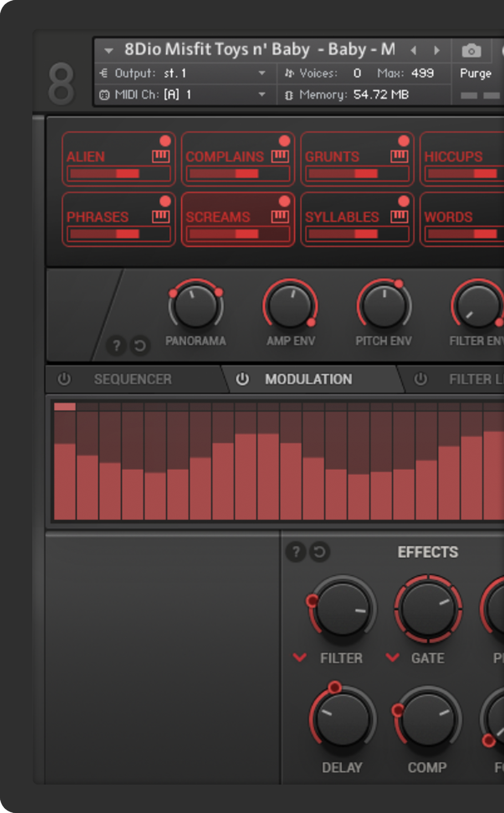Adjust the FILTER effect knob
The image size is (504, 813).
342,609
